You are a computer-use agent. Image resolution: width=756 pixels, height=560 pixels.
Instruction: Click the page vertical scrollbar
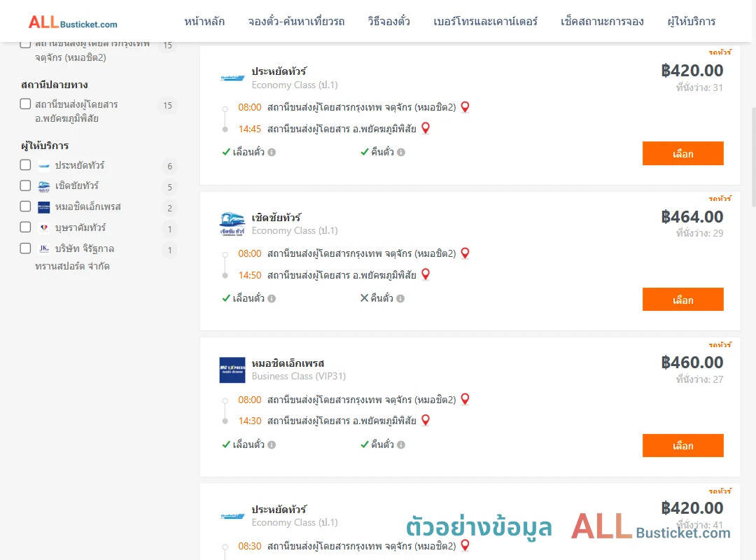(x=753, y=157)
